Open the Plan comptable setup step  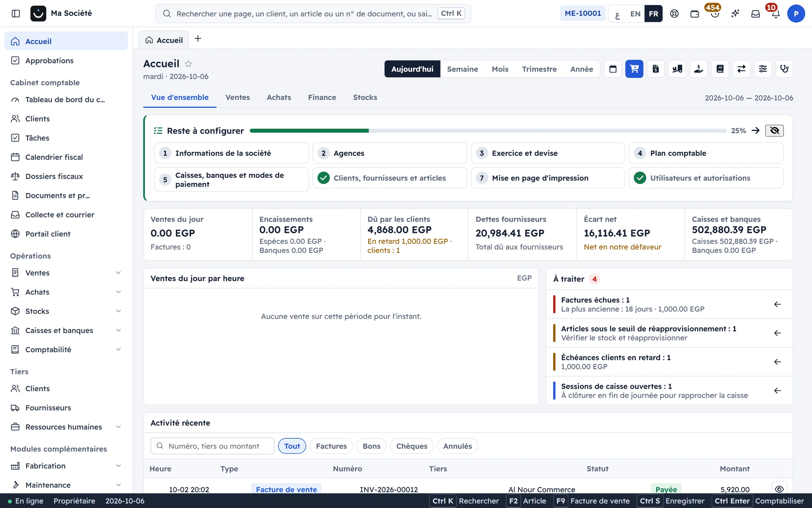click(706, 153)
